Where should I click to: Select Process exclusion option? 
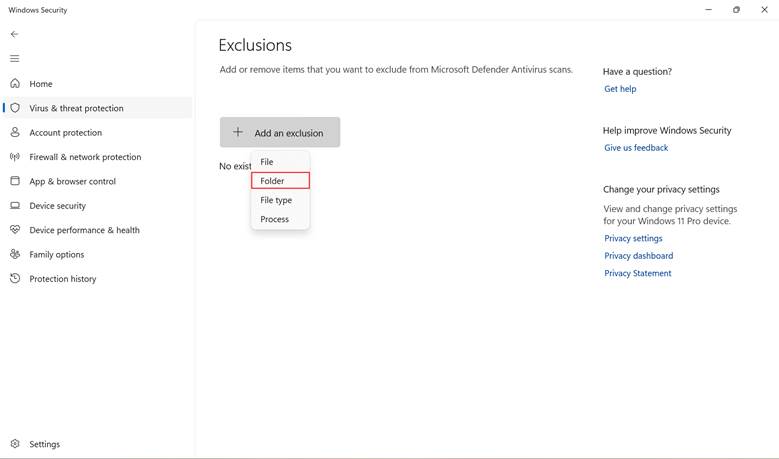click(280, 219)
